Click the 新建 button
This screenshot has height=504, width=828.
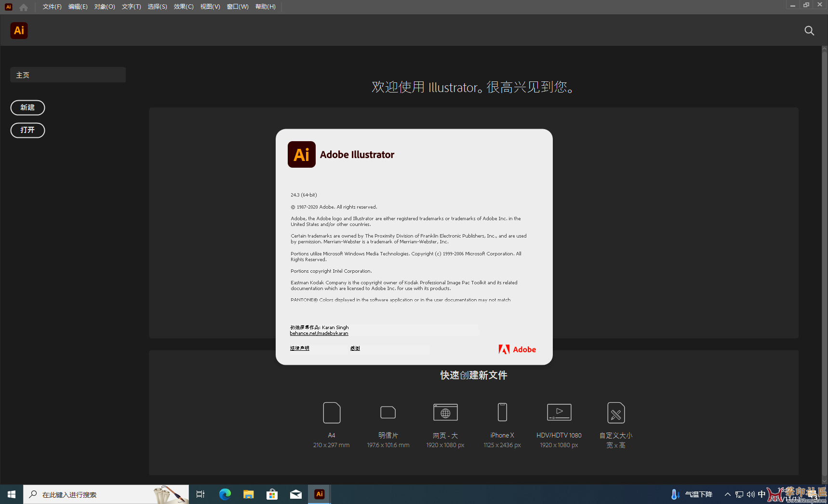[27, 107]
